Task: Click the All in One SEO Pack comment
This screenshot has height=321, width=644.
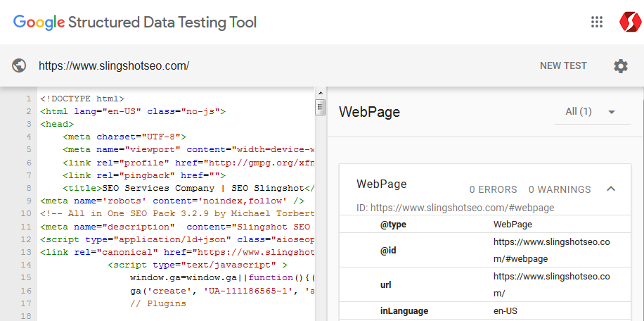Action: pos(177,214)
